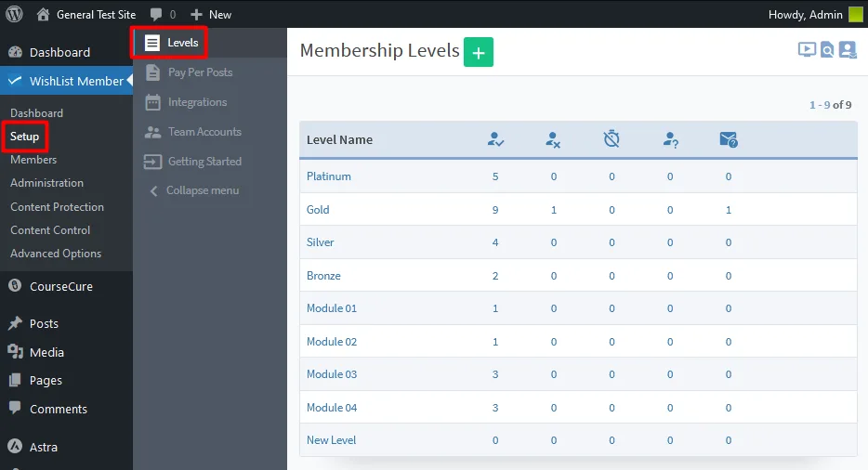Click the Getting Started arrow icon
This screenshot has width=868, height=470.
click(x=152, y=161)
